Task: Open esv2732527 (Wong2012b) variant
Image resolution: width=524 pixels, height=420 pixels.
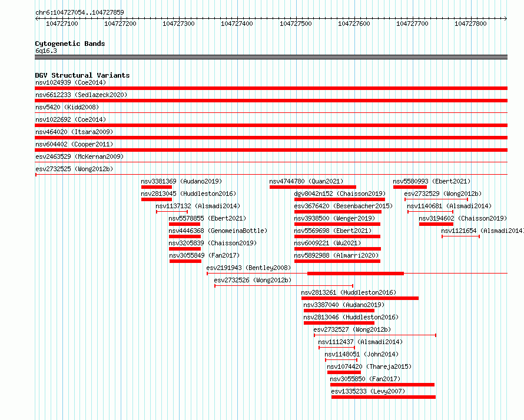Action: [352, 329]
